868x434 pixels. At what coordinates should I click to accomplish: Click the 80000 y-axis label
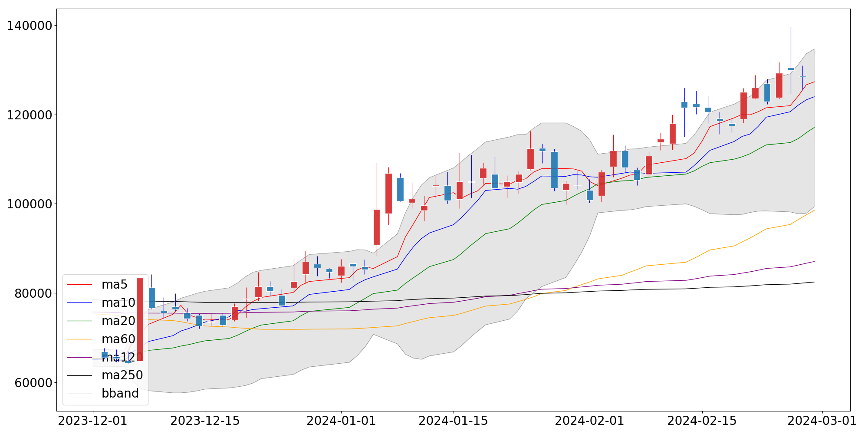coord(34,293)
